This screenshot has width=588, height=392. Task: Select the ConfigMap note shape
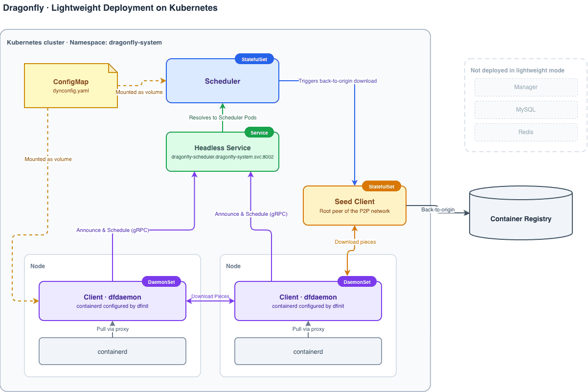point(71,86)
